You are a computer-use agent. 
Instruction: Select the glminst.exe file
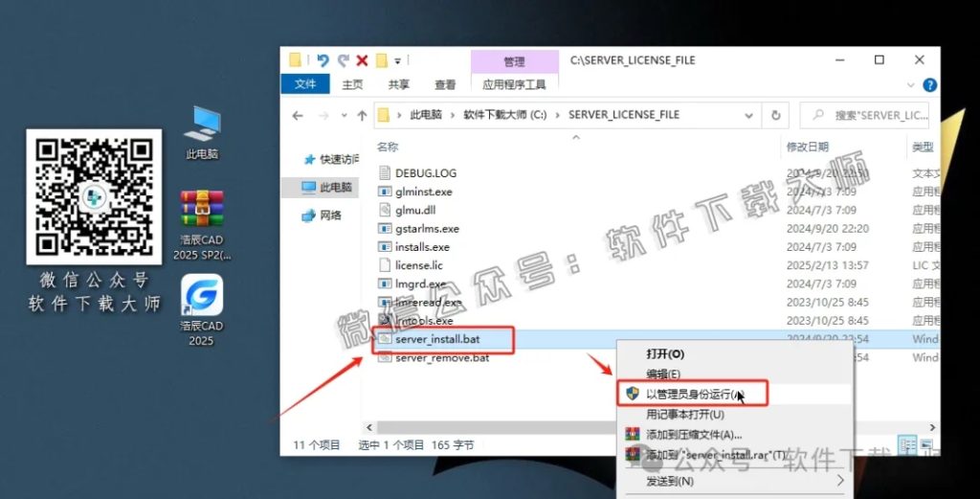(x=424, y=192)
